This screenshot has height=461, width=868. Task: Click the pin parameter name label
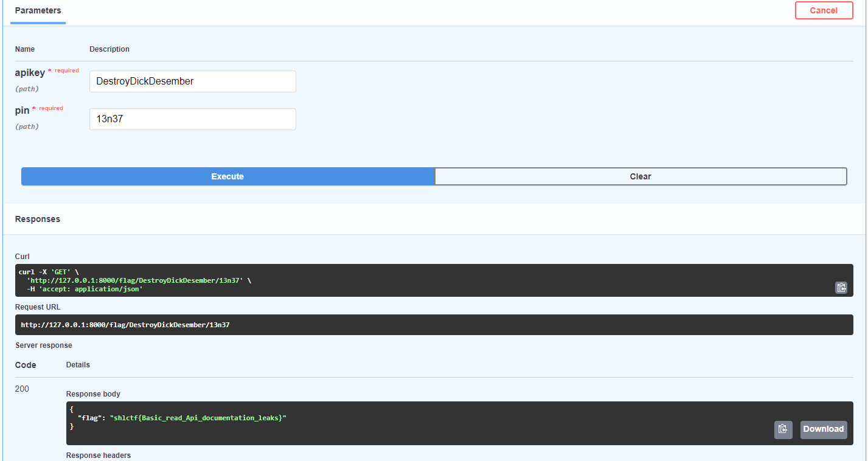tap(23, 111)
